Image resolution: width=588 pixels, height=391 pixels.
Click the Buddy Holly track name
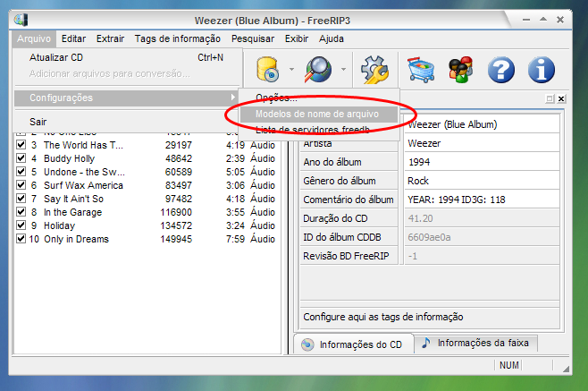[x=69, y=158]
